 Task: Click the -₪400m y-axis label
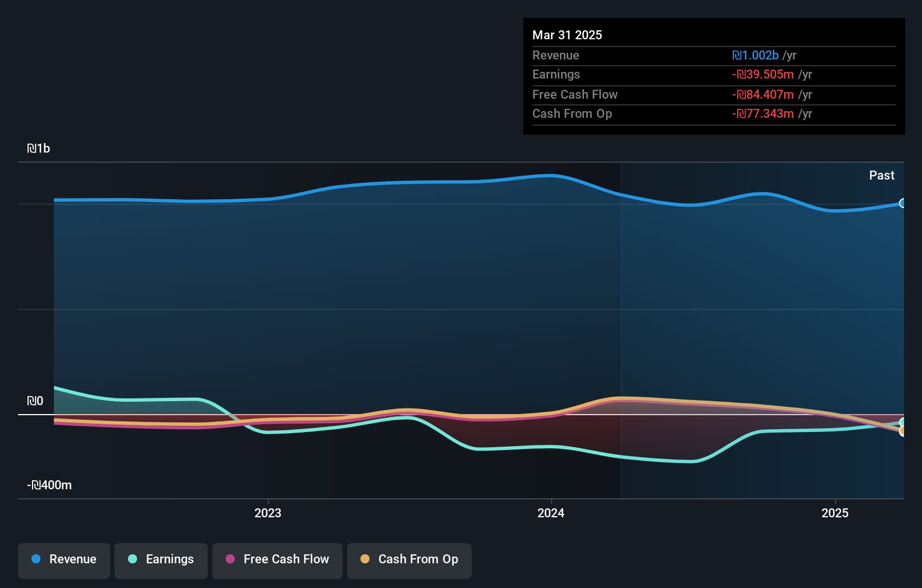coord(49,485)
